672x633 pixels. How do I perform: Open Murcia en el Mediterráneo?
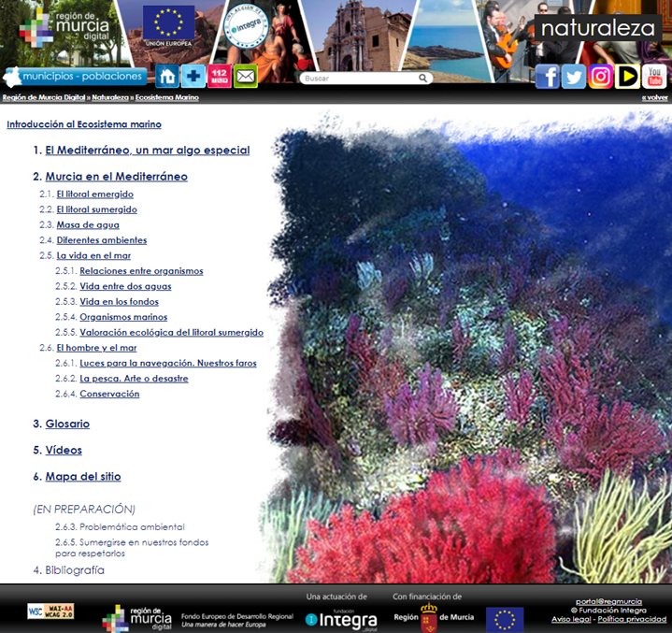pos(117,177)
